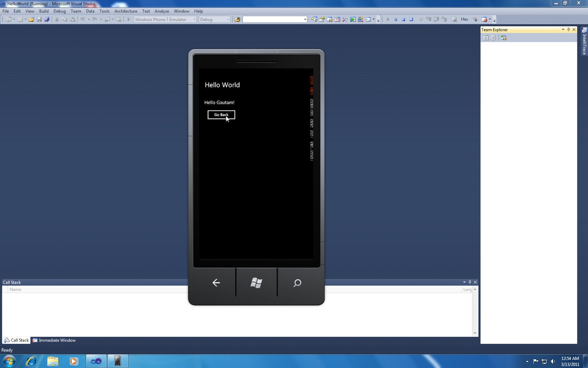Tap the emulator's Search magnifier button

point(297,283)
